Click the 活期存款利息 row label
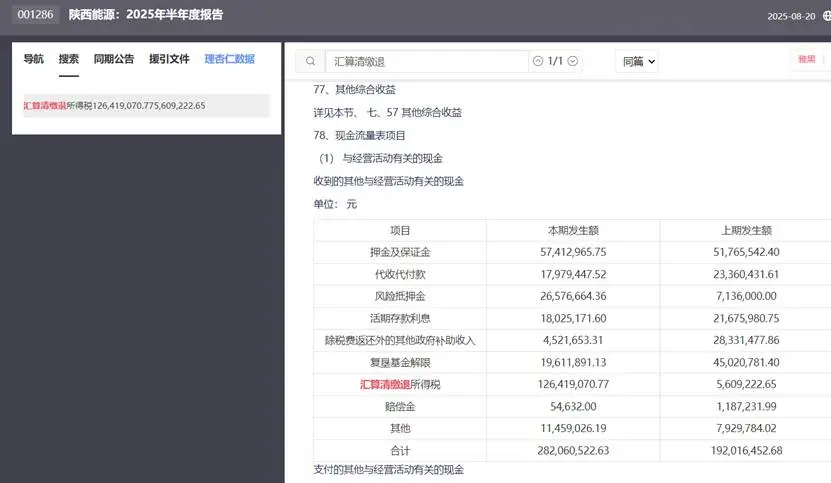 tap(400, 319)
